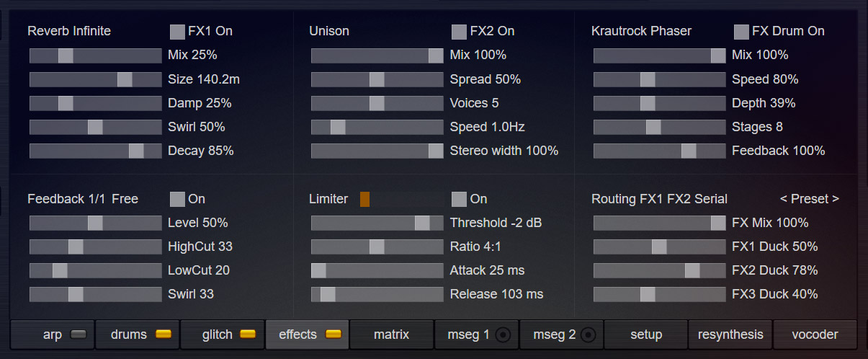Click the drums tab yellow LED
Viewport: 868px width, 359px height.
pos(164,334)
